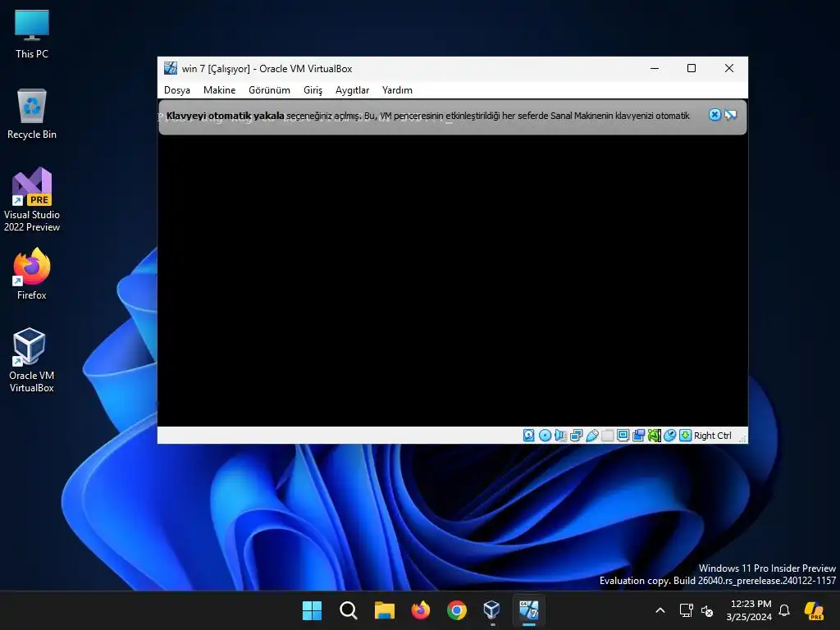This screenshot has height=630, width=840.
Task: Click the keyboard capture green arrow indicator
Action: tap(685, 436)
